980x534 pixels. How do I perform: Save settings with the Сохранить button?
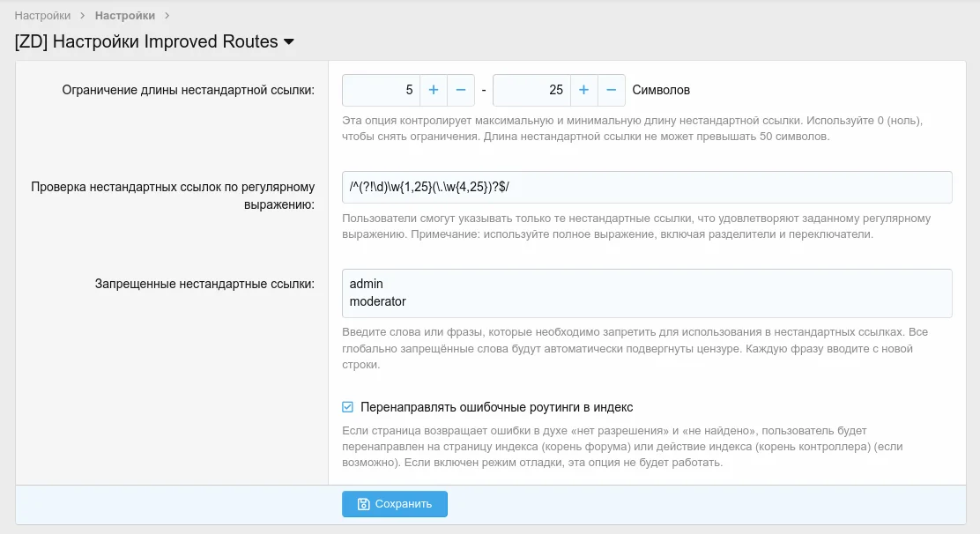coord(394,504)
